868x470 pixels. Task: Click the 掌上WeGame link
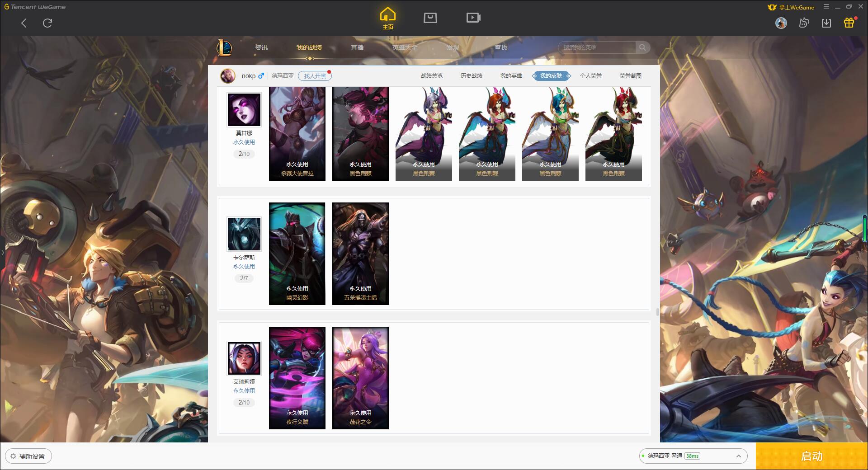pyautogui.click(x=791, y=7)
